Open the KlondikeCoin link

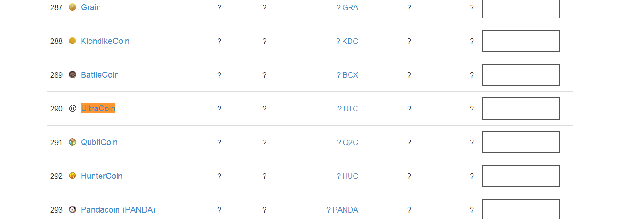105,41
